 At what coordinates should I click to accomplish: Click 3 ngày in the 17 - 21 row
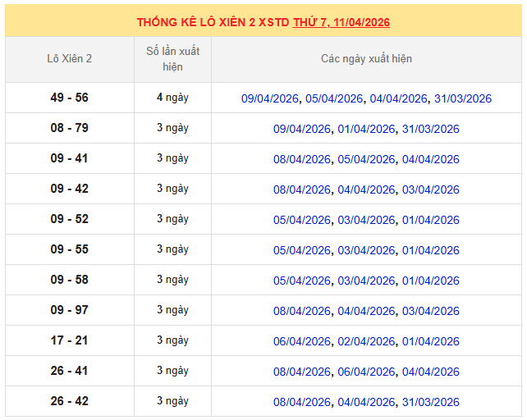click(172, 340)
